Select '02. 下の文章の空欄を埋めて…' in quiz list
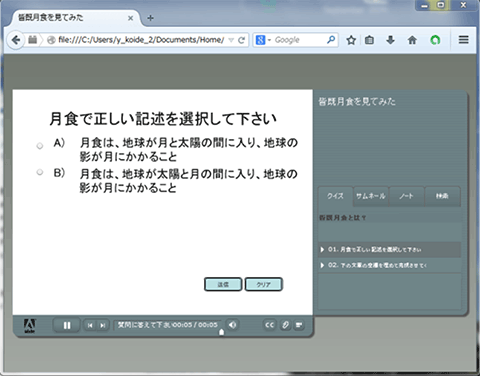The image size is (480, 376). click(390, 265)
